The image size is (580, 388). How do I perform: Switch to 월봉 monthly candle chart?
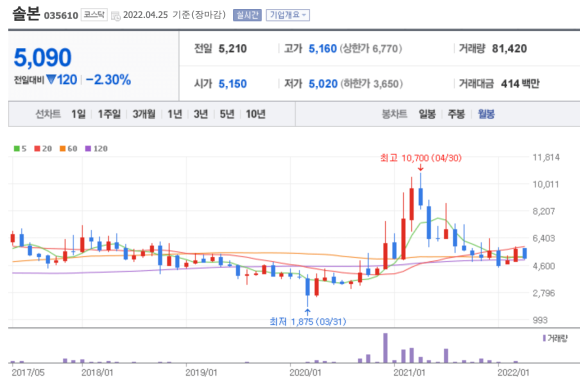click(x=486, y=114)
